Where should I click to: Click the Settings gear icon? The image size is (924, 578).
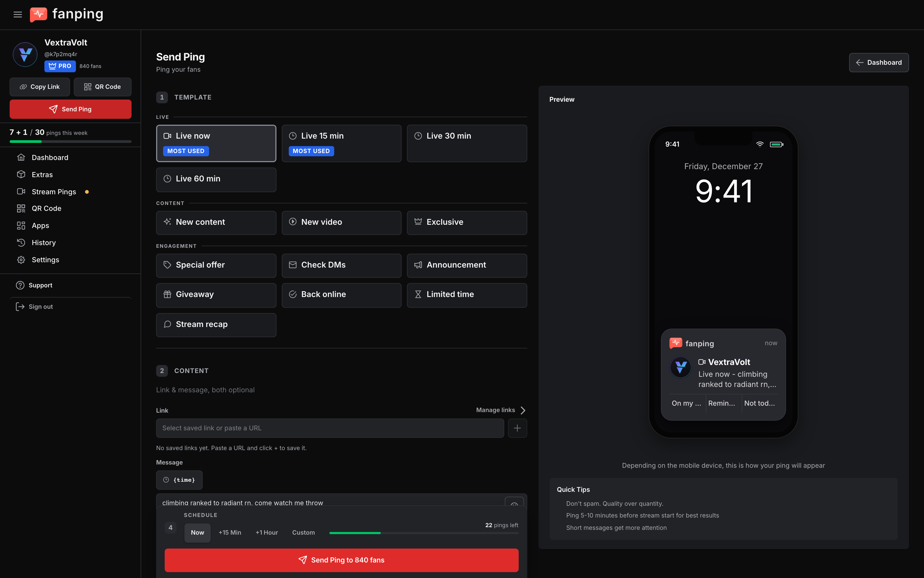[x=21, y=260]
